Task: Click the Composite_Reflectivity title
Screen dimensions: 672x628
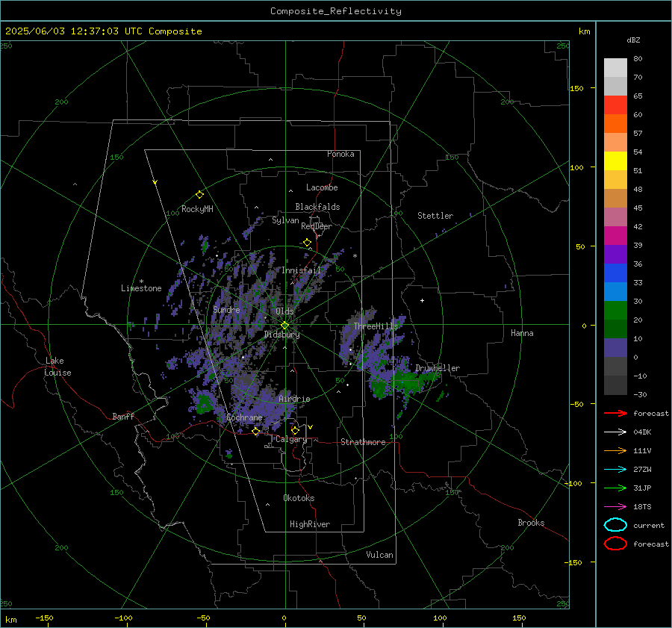Action: [336, 11]
